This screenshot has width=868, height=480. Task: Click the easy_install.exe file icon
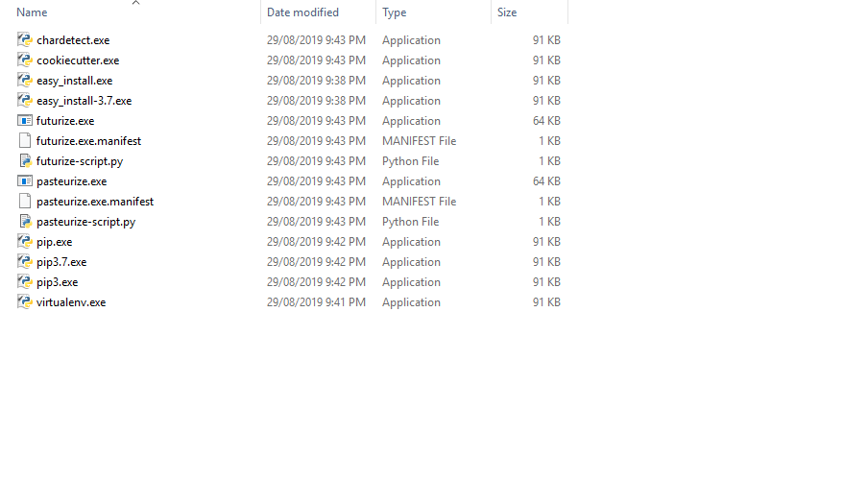coord(24,81)
